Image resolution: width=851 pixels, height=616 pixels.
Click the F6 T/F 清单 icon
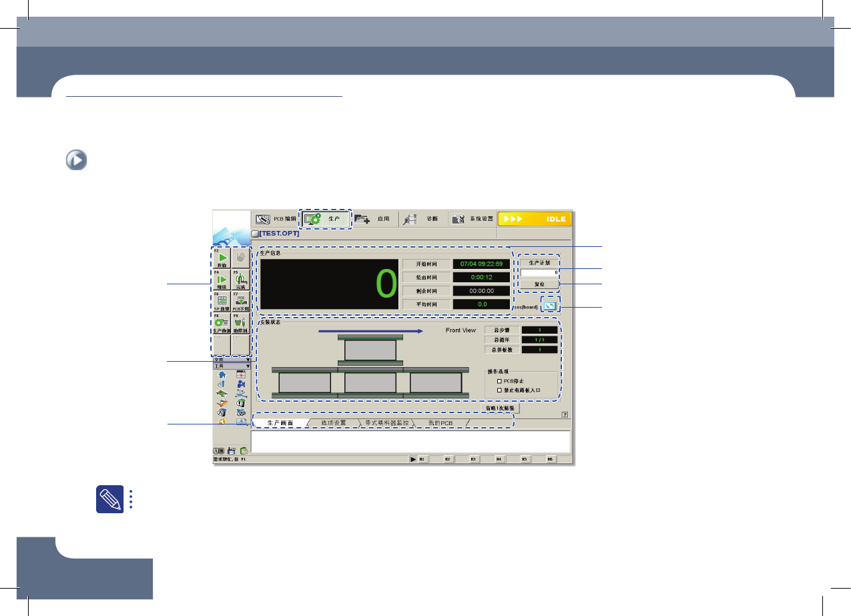pyautogui.click(x=222, y=301)
